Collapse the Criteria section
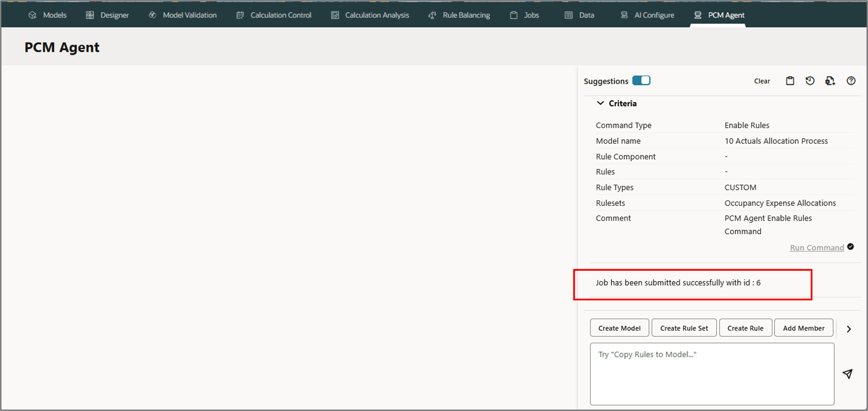Screen dimensions: 868x411 tap(600, 103)
